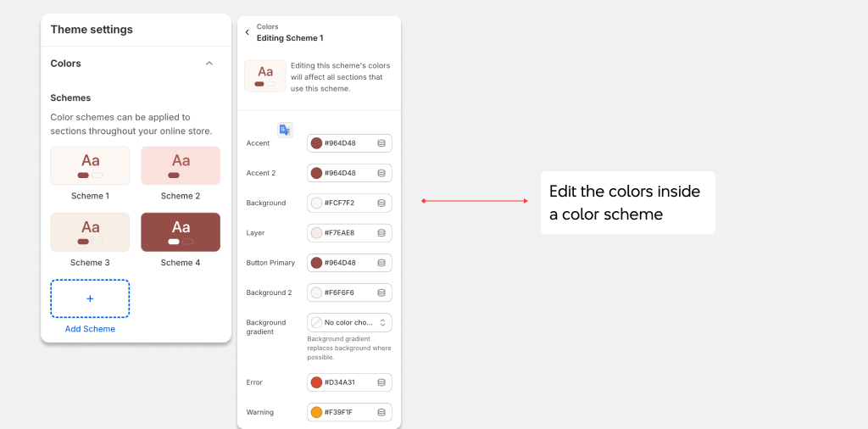Pick the Scheme 3 beige thumbnail
868x429 pixels.
tap(90, 232)
